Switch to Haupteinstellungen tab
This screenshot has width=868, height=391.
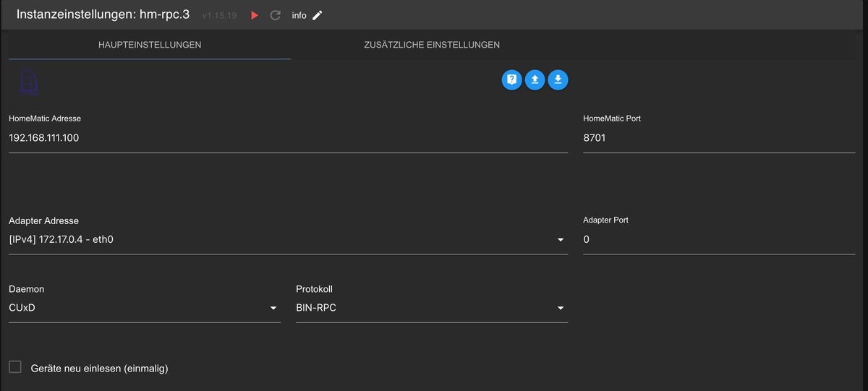[x=150, y=45]
